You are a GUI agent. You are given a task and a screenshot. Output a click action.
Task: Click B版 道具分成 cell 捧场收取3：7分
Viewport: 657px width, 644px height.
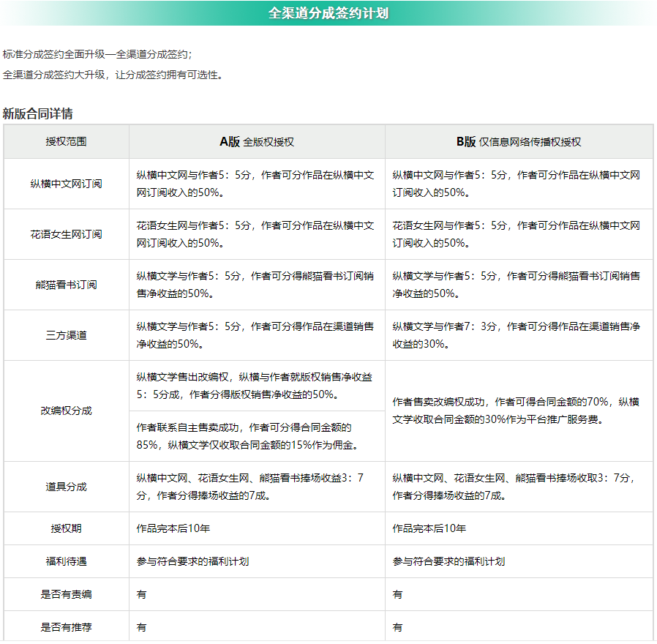coord(519,487)
